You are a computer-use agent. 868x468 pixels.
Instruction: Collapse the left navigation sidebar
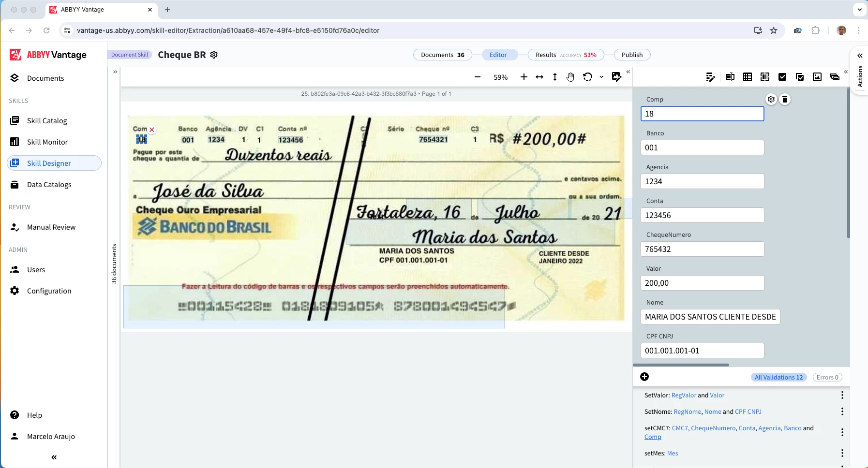pos(53,457)
